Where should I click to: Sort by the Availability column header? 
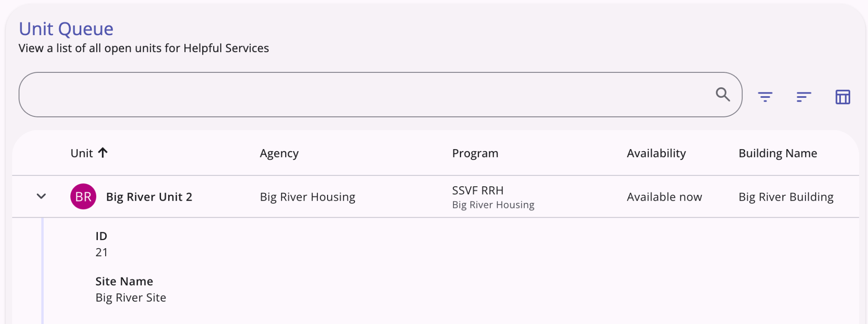(656, 153)
